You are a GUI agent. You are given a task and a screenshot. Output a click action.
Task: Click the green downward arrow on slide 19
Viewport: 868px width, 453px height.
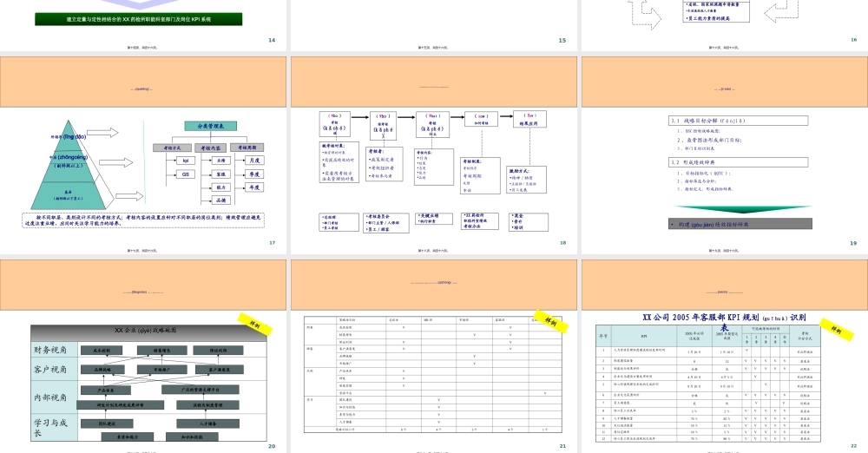coord(723,209)
